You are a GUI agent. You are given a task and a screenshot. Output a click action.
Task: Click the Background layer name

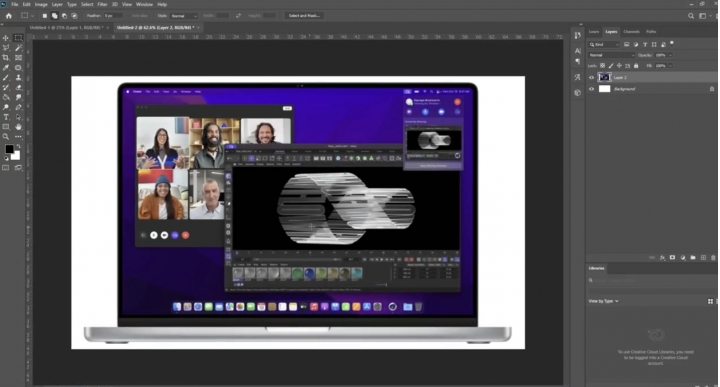(624, 89)
